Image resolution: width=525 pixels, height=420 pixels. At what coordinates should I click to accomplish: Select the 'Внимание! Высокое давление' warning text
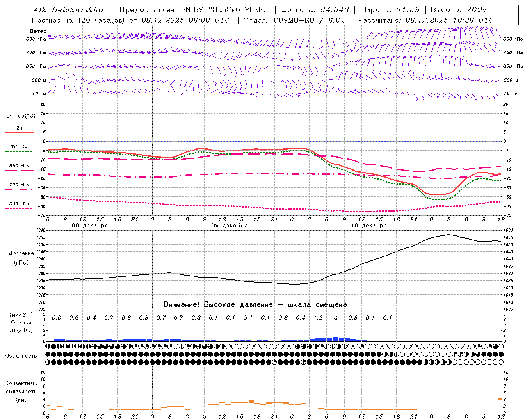(x=218, y=305)
